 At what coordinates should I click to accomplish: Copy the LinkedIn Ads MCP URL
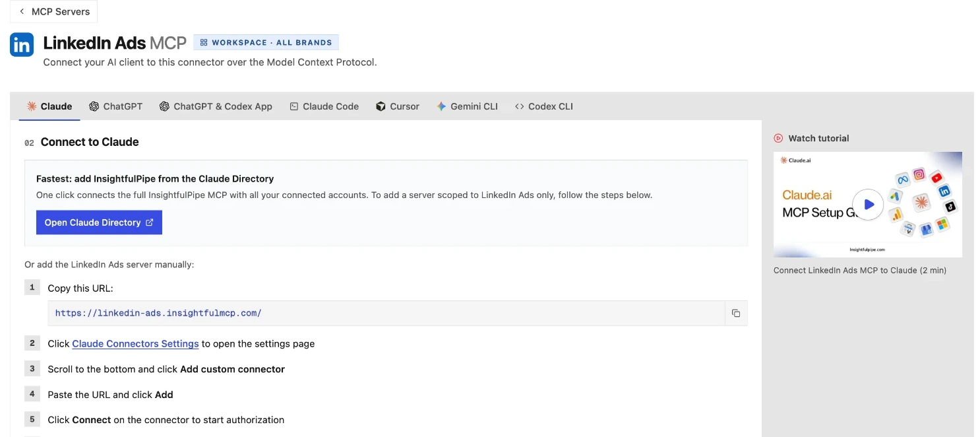click(736, 313)
